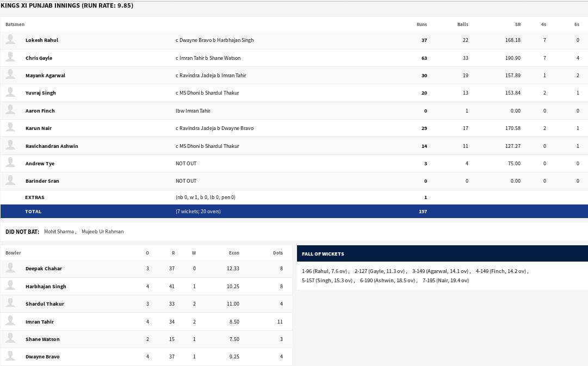Click the extras breakdown '(nb 0, w 1, b 0, lb 0, pen 0)'

point(206,197)
